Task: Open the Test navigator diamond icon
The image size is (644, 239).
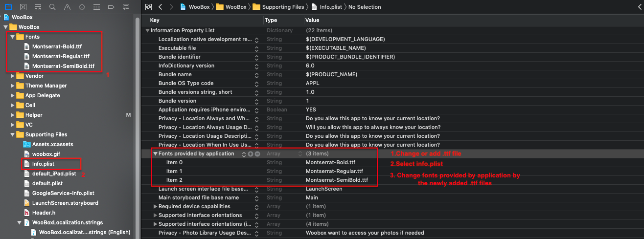Action: (82, 7)
